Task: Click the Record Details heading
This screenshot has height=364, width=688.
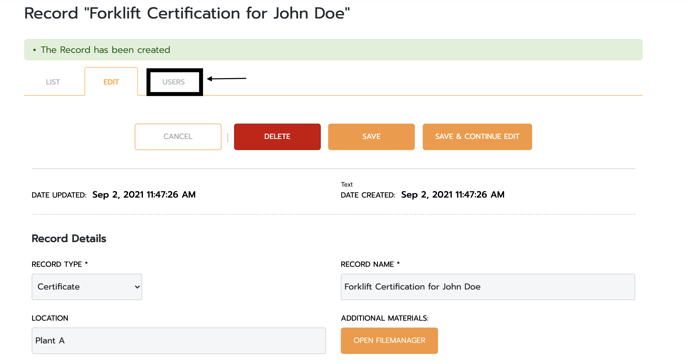Action: coord(69,239)
